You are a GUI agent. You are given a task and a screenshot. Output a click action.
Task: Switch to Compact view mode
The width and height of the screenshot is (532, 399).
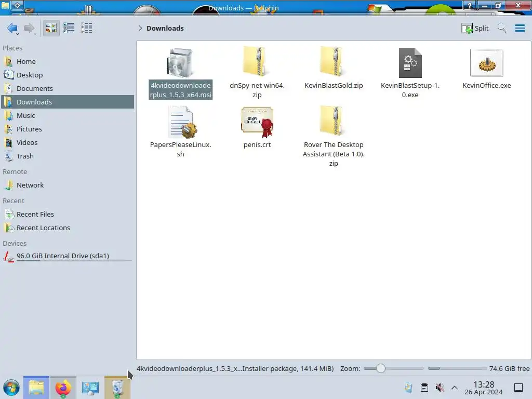point(69,28)
